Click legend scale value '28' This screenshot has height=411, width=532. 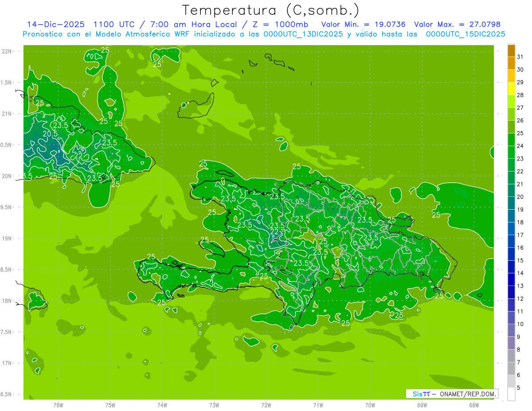pos(520,95)
